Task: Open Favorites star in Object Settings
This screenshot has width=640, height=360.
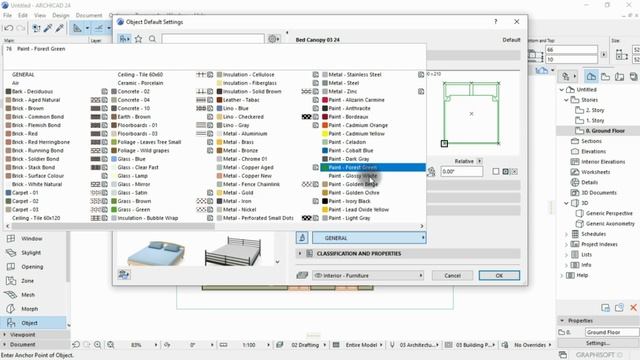Action: [x=138, y=39]
